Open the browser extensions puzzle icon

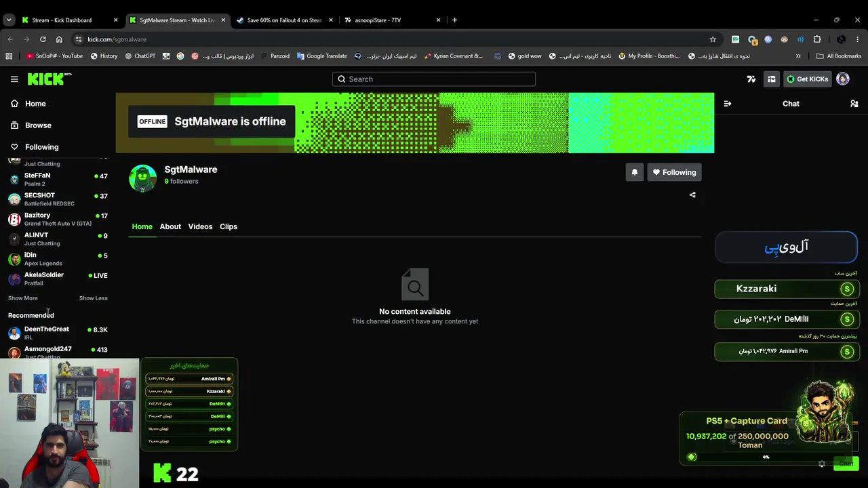(x=817, y=39)
